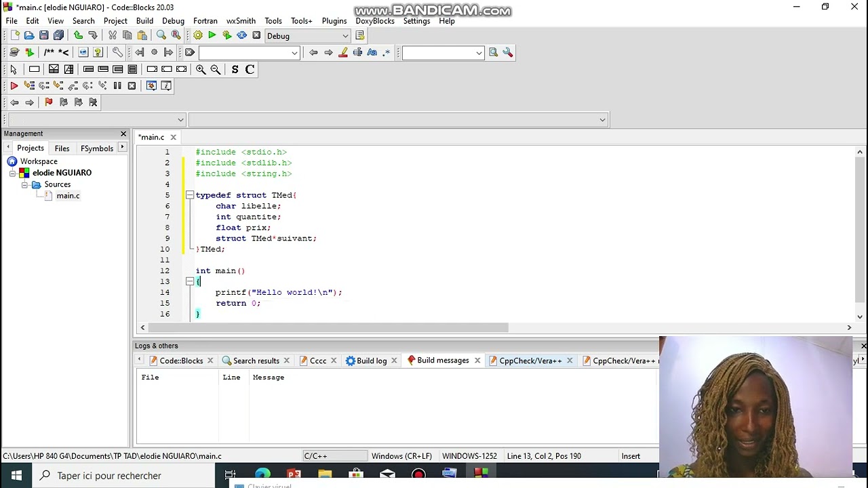Viewport: 868px width, 488px height.
Task: Click the Cut scissors icon
Action: coord(113,35)
